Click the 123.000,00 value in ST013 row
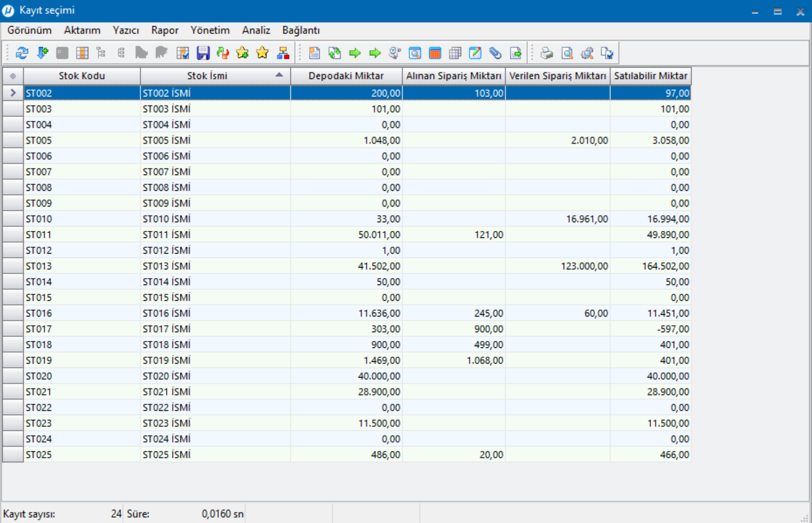The height and width of the screenshot is (523, 812). point(558,266)
